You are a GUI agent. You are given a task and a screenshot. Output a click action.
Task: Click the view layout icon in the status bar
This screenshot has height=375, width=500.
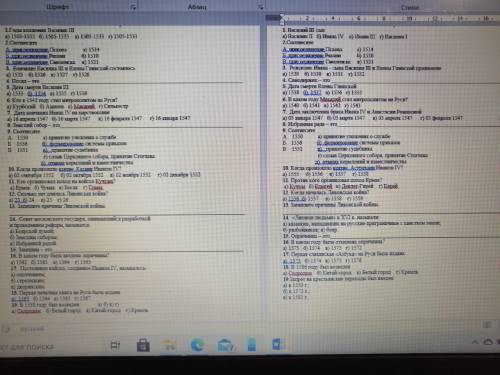[x=487, y=325]
